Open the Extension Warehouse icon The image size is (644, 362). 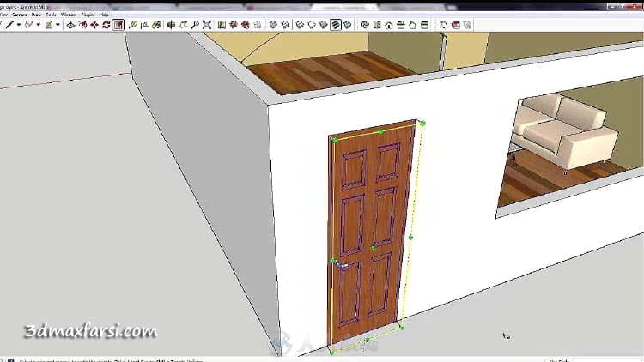tap(246, 25)
